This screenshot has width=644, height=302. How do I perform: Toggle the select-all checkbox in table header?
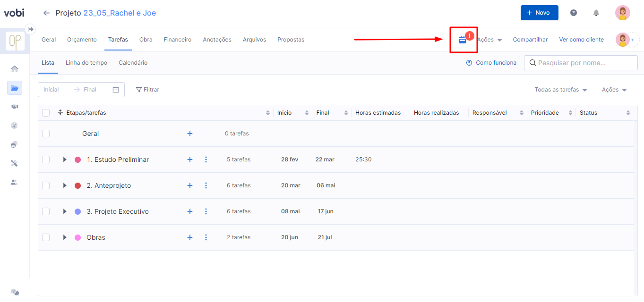click(x=46, y=113)
